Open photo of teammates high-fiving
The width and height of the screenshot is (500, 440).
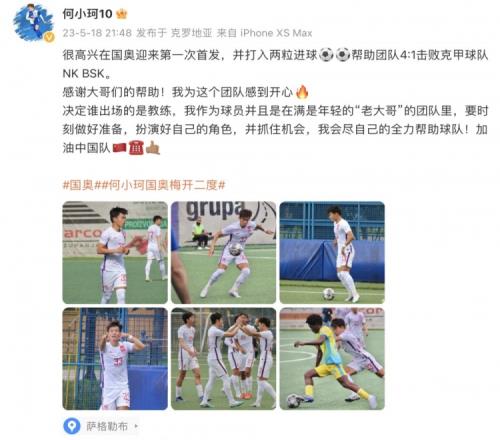pyautogui.click(x=223, y=359)
